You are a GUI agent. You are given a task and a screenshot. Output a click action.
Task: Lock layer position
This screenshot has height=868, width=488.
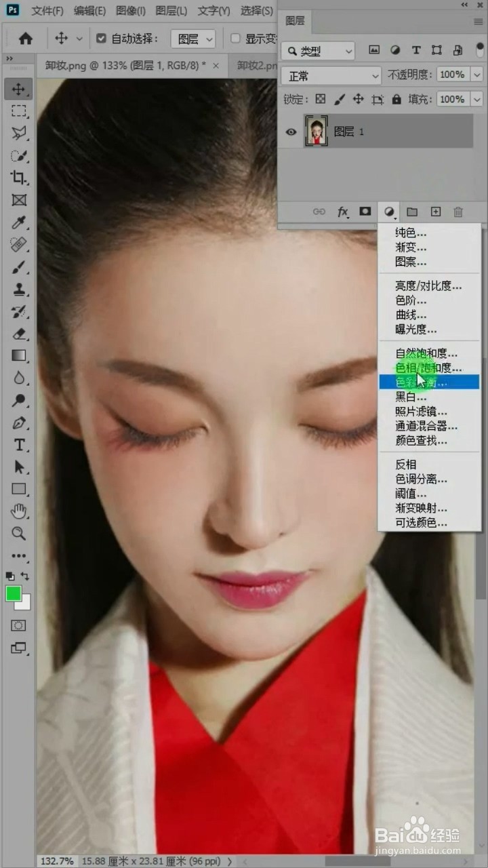[359, 99]
